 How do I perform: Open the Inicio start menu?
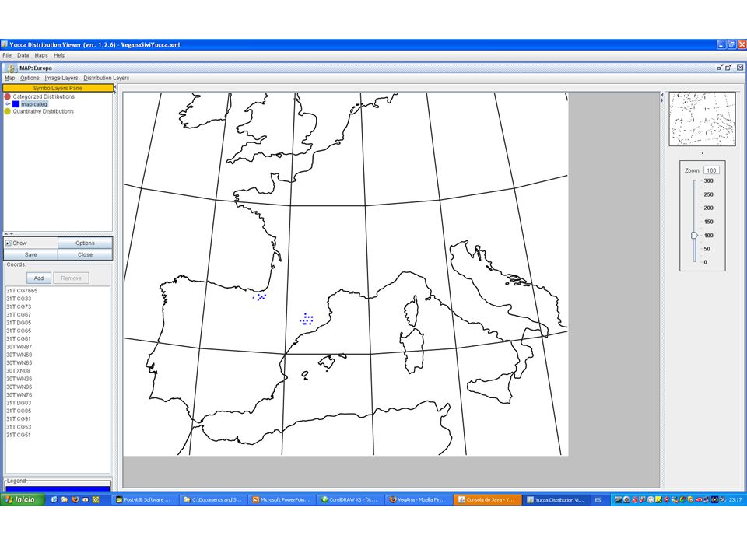[22, 499]
